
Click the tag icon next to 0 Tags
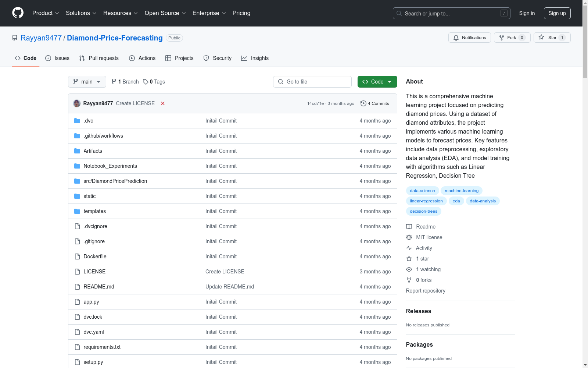tap(146, 82)
